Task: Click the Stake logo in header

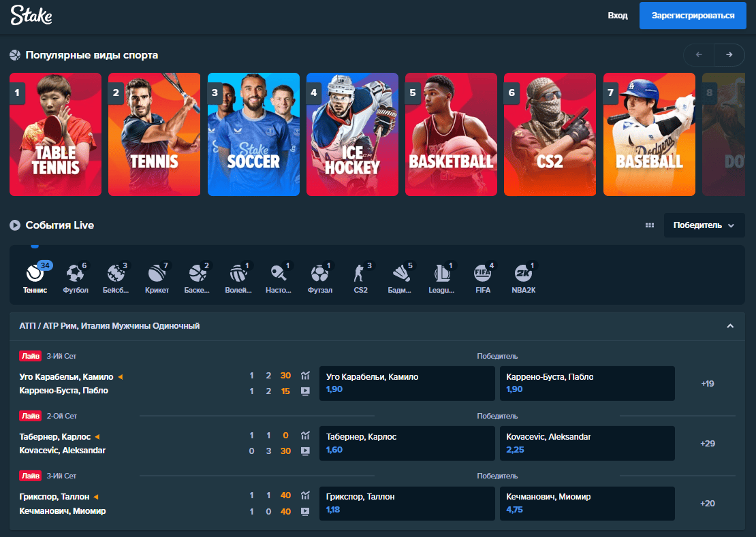Action: [31, 16]
